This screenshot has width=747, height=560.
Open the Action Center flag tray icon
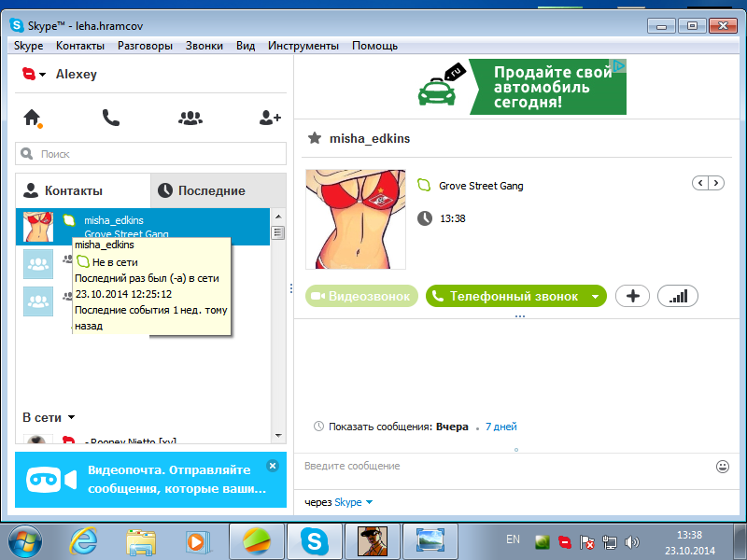[x=587, y=542]
